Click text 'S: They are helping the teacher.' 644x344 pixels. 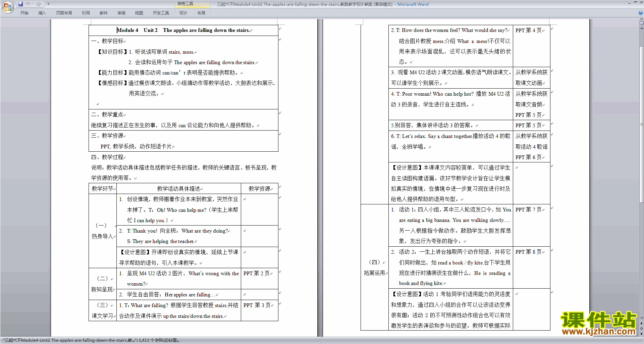tap(160, 241)
